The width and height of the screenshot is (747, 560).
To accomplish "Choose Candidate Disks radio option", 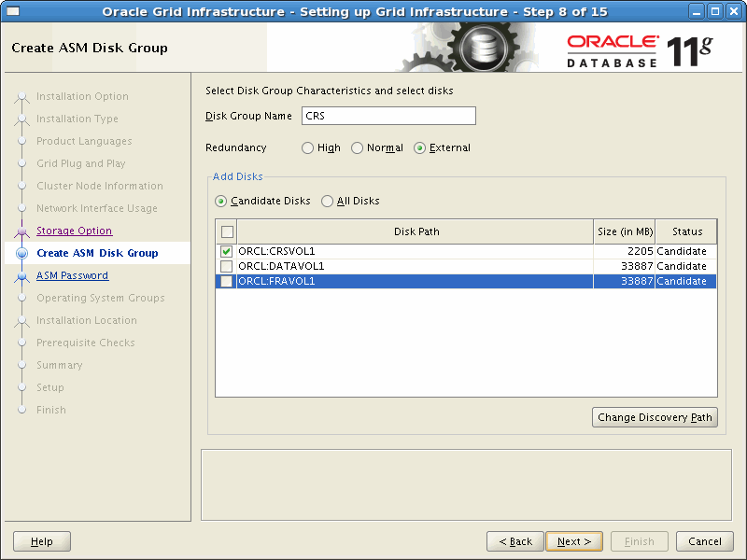I will point(220,201).
